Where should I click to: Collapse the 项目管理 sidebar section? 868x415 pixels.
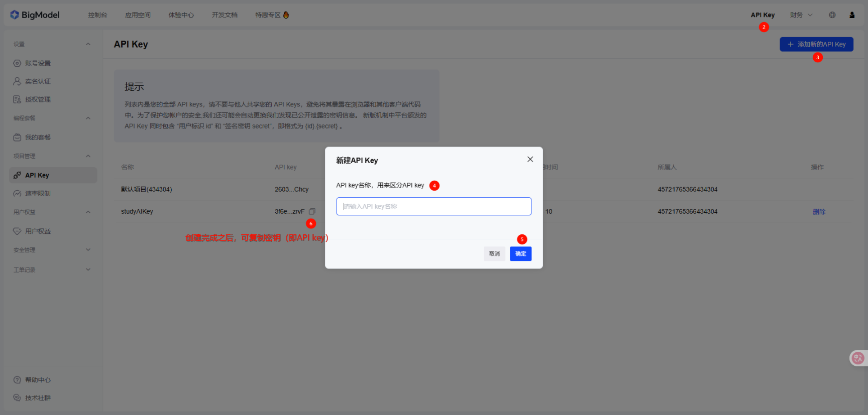pos(88,156)
